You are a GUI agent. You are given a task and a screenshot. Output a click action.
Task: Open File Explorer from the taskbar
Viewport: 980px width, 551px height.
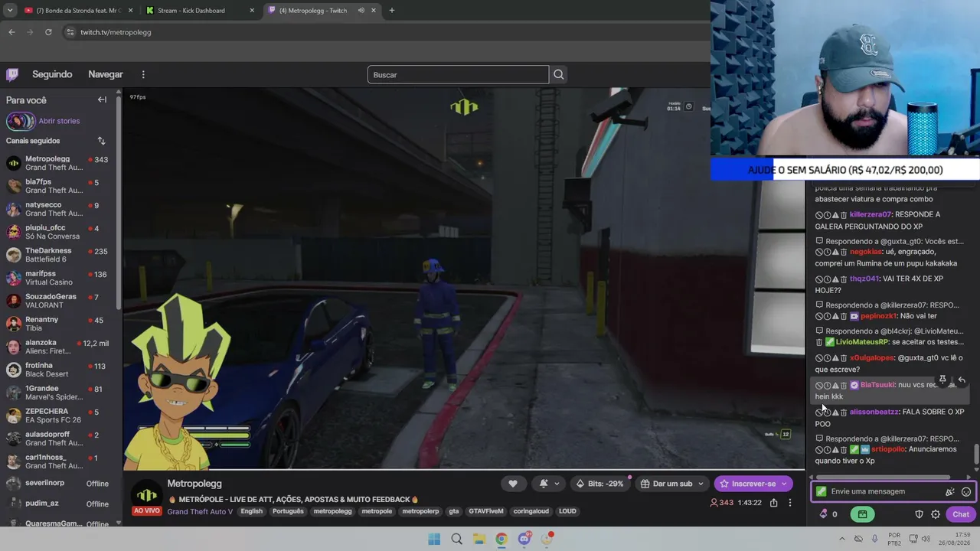pos(479,539)
